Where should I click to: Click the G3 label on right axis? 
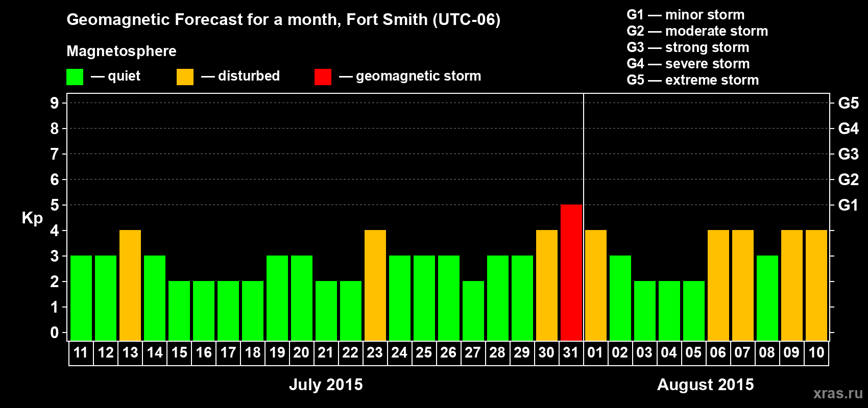pyautogui.click(x=849, y=154)
